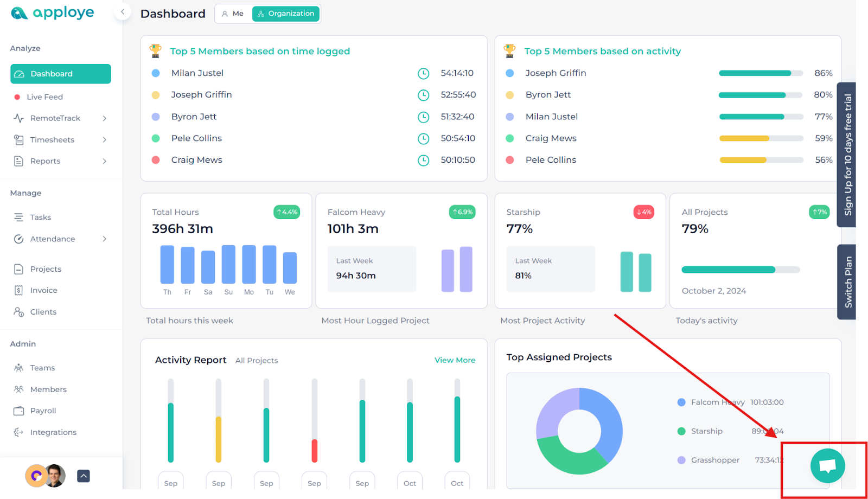868x499 pixels.
Task: Click the yellow activity bar in Activity Report
Action: coord(219,439)
